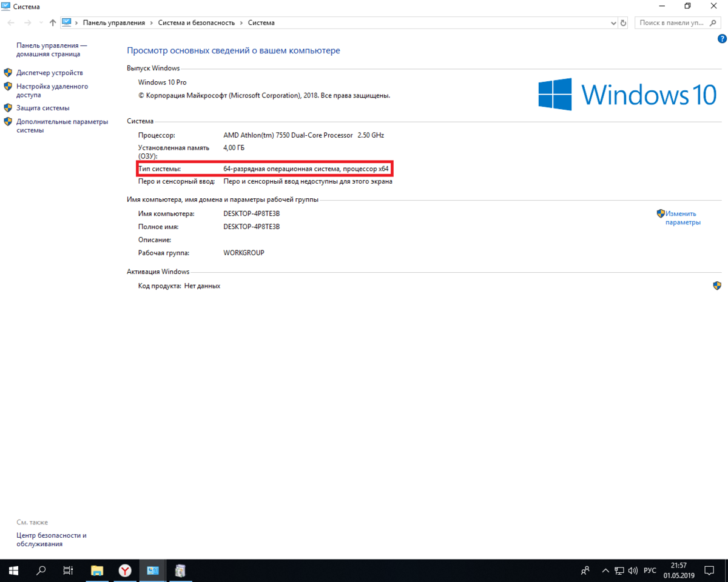Expand chevron after Панель управления breadcrumb
The width and height of the screenshot is (728, 582).
(152, 22)
